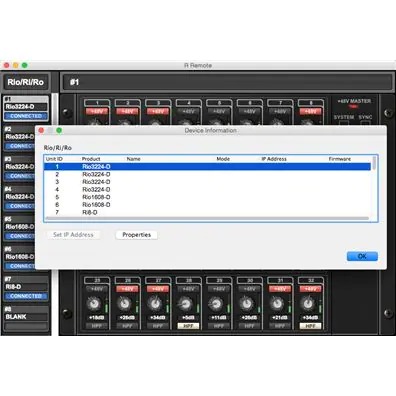Toggle +48V phantom power on channel 26
The image size is (396, 396).
(x=127, y=289)
